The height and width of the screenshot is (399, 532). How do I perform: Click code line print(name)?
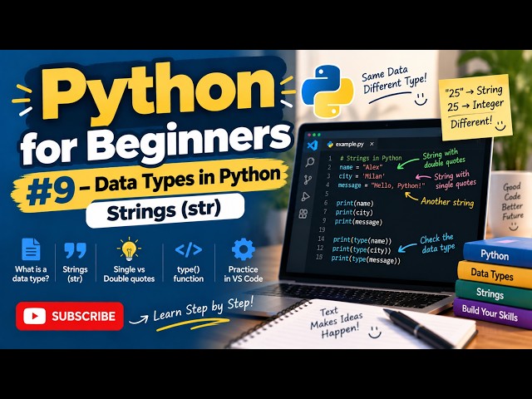point(355,203)
